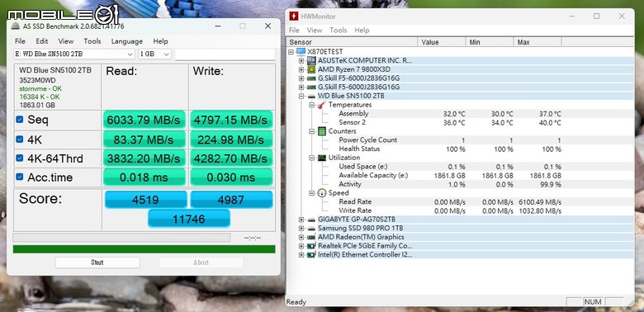Viewport: 644px width, 312px height.
Task: Click the HWMonitor lightning app icon
Action: coord(294,17)
